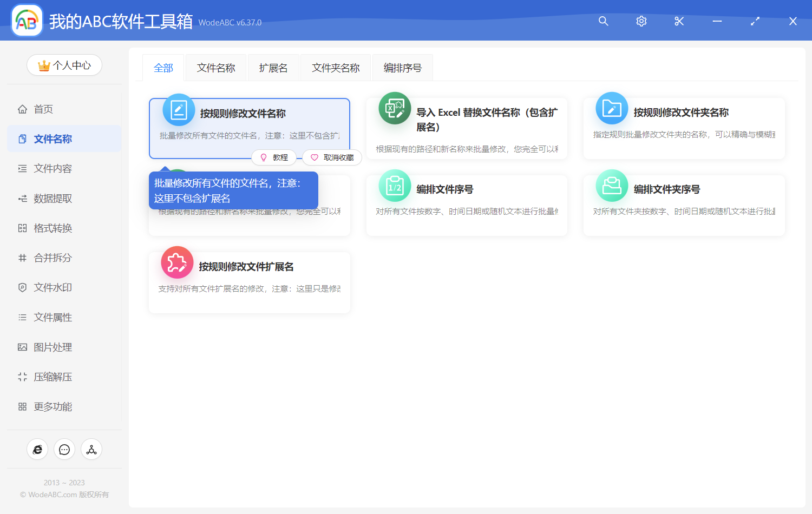Viewport: 812px width, 514px height.
Task: Open 文件水印 in the sidebar
Action: coord(53,288)
